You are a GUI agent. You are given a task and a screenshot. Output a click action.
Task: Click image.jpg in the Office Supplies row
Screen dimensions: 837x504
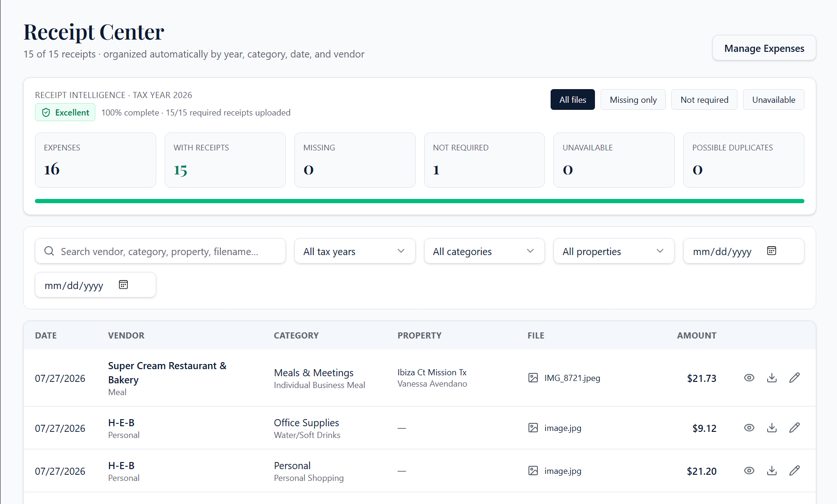(563, 428)
